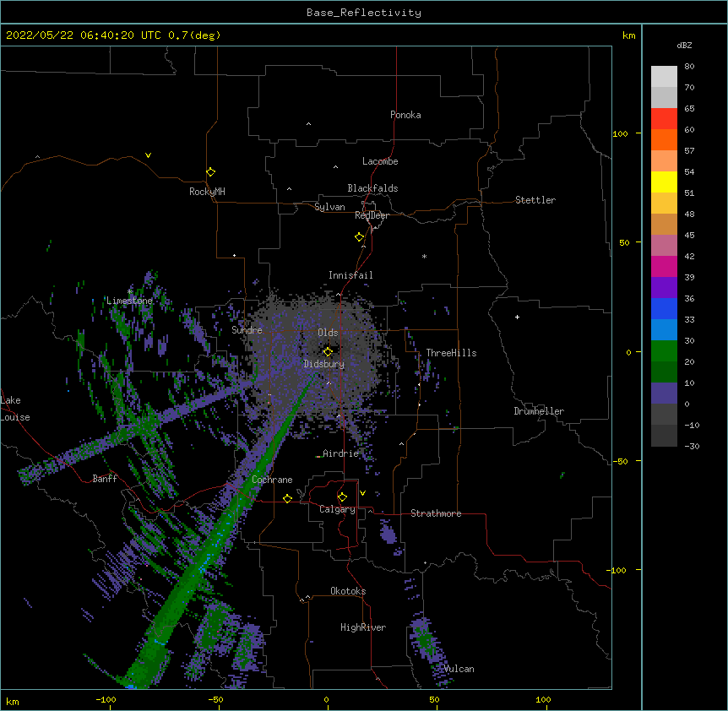This screenshot has height=711, width=728.
Task: Click the Okotoks city label
Action: 348,591
